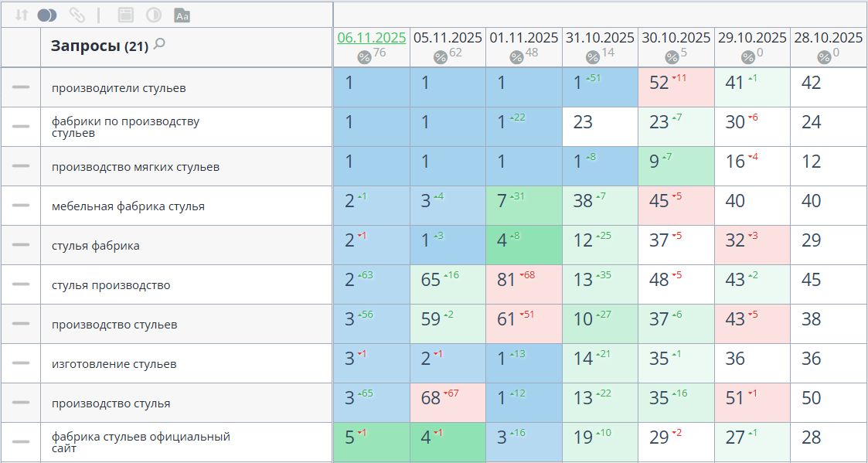Click the half-circle contrast icon in toolbar
The height and width of the screenshot is (463, 868).
pos(154,15)
